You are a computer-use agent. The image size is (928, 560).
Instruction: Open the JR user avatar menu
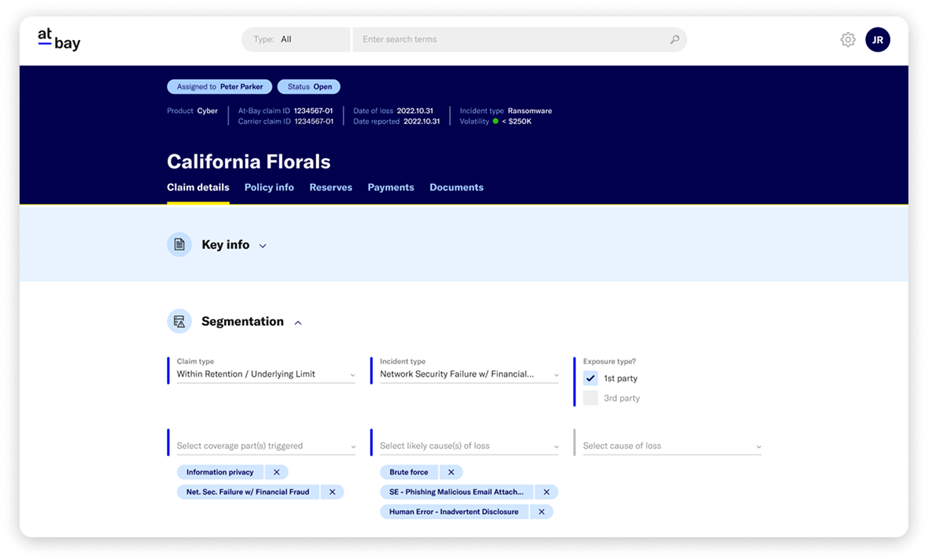[877, 40]
